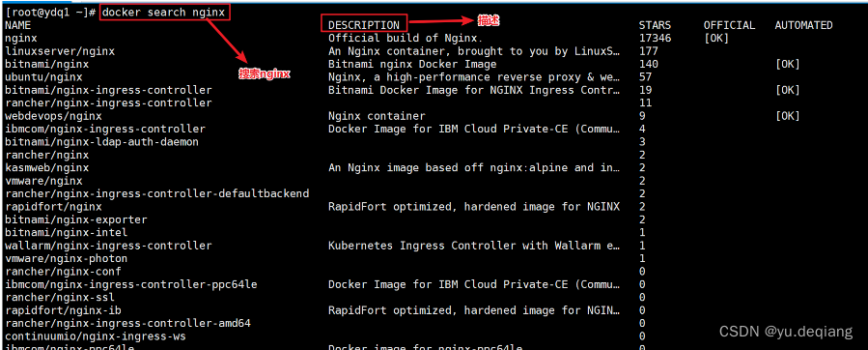Select 'rancher/nginx-ingress-controller' image name
Image resolution: width=868 pixels, height=350 pixels.
pyautogui.click(x=108, y=103)
